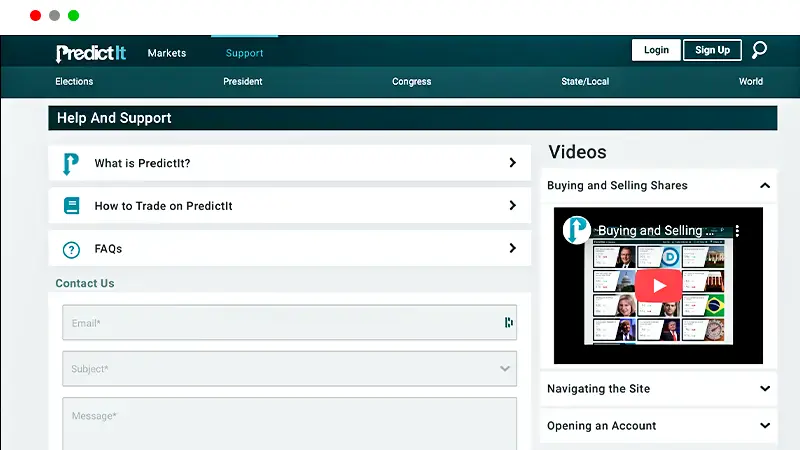
Task: Open the video's three-dot options menu
Action: 737,231
